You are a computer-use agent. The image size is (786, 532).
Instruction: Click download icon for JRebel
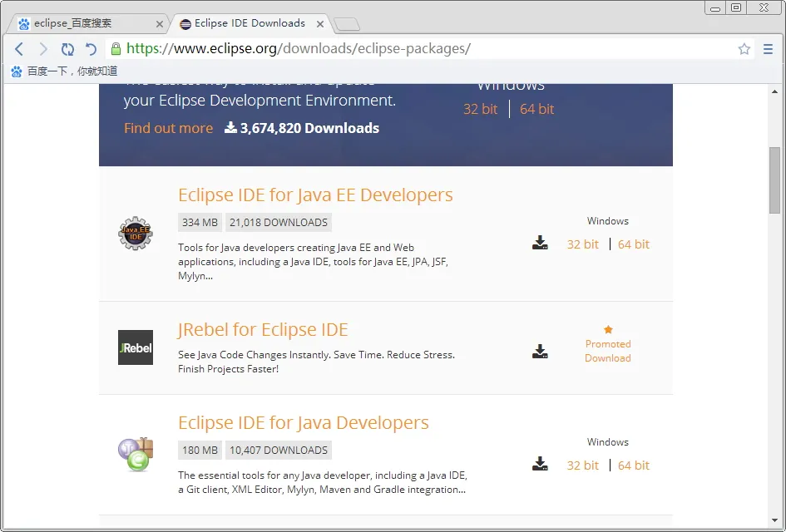coord(541,351)
